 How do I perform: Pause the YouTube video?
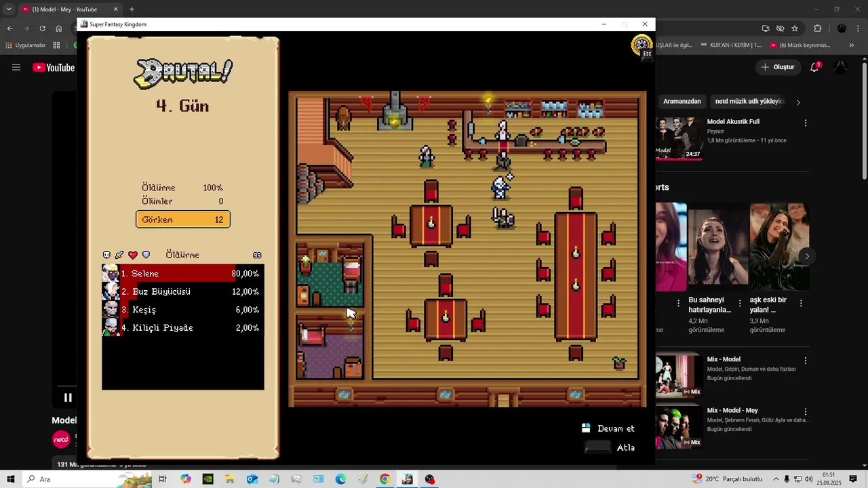coord(68,398)
